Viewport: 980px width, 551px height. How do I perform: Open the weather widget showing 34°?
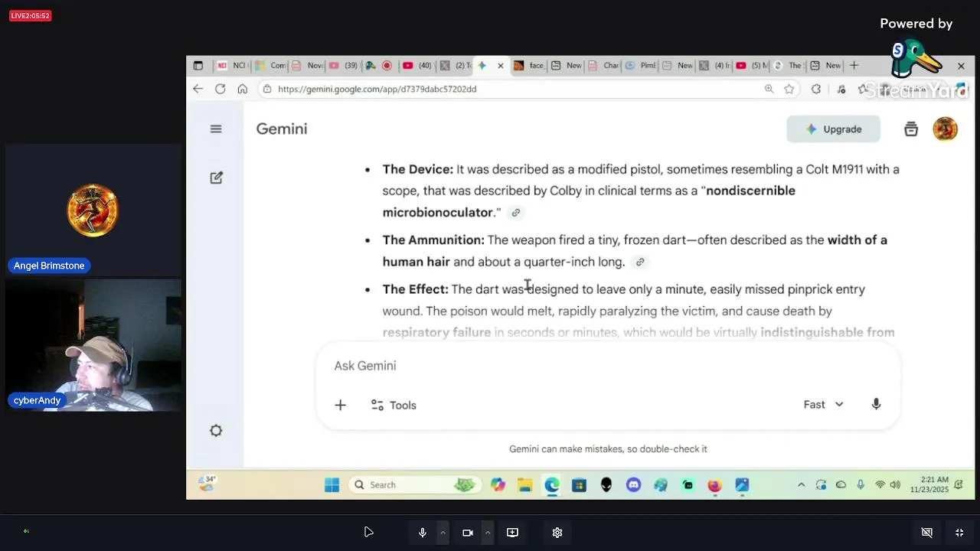(206, 484)
